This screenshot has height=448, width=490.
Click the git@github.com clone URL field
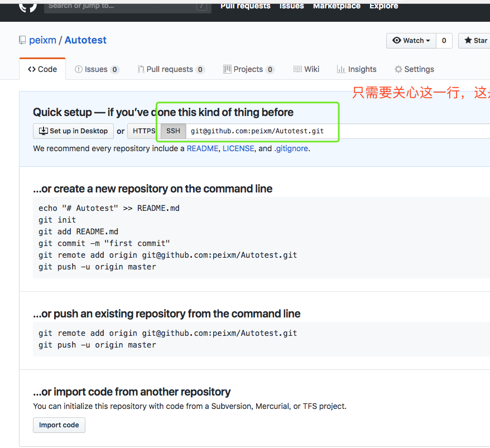coord(338,131)
